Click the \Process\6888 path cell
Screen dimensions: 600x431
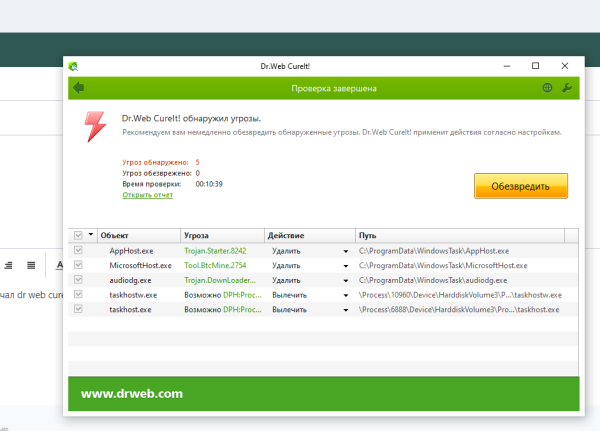pos(459,310)
